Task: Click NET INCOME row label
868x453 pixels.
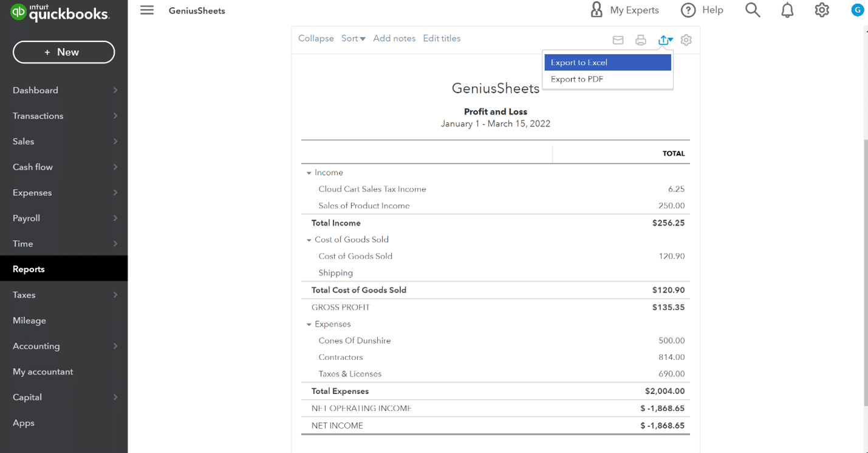Action: (x=337, y=426)
